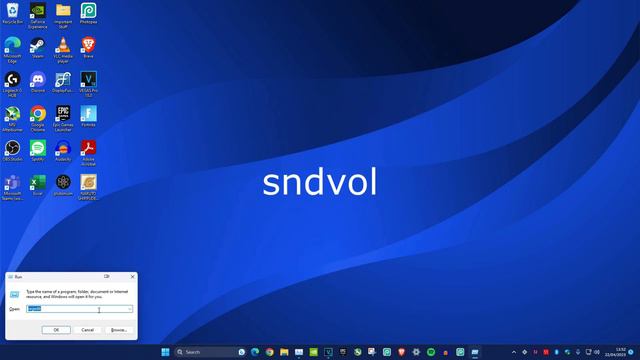Select the Adobe Acrobat desktop shortcut
The height and width of the screenshot is (360, 640).
click(x=88, y=153)
